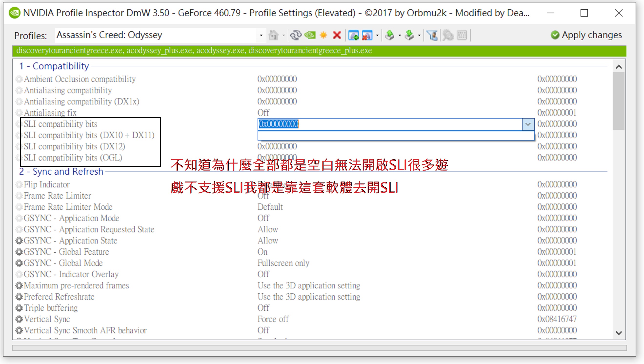This screenshot has width=644, height=364.
Task: Open the home profile icon in toolbar
Action: [x=273, y=35]
